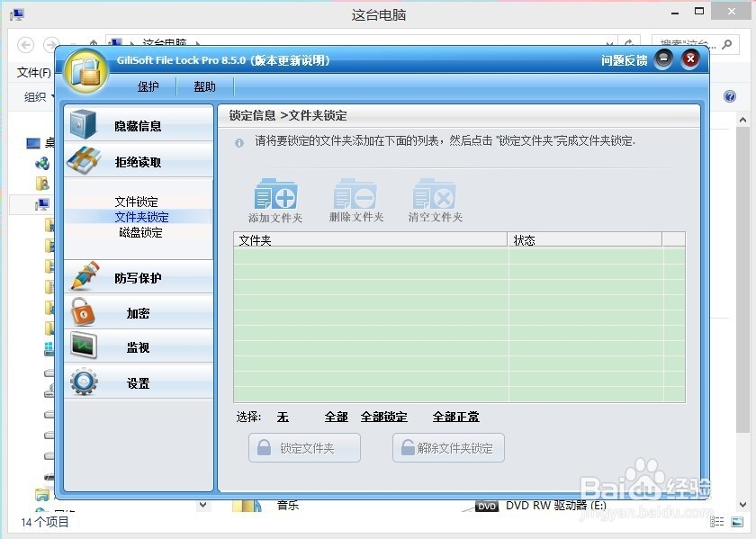The width and height of the screenshot is (756, 539).
Task: Click the 版本更新说明 link in title
Action: [291, 60]
